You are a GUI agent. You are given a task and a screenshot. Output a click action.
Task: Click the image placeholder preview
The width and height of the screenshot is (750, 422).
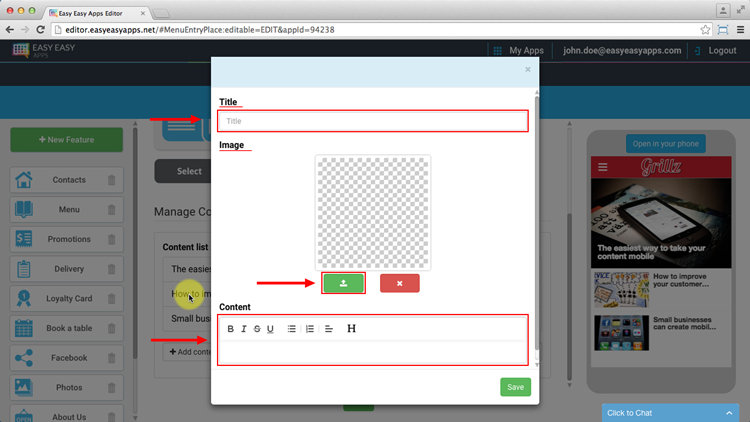point(373,213)
